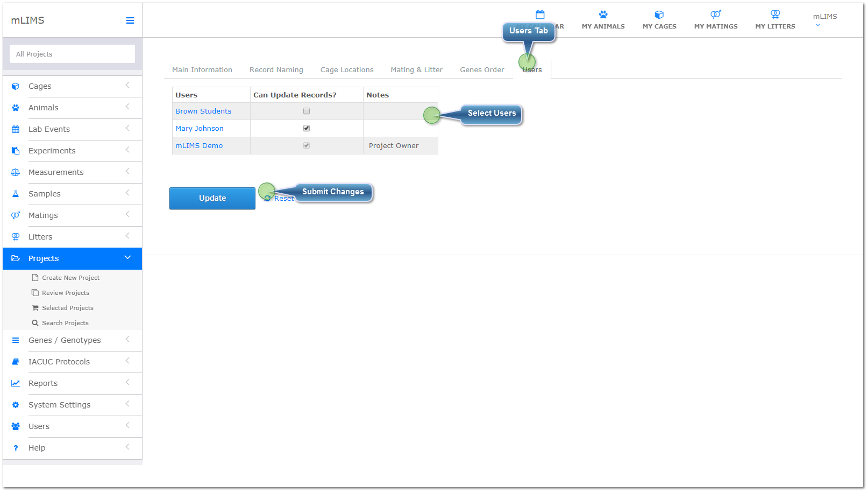Click the Samples flask icon

(16, 194)
